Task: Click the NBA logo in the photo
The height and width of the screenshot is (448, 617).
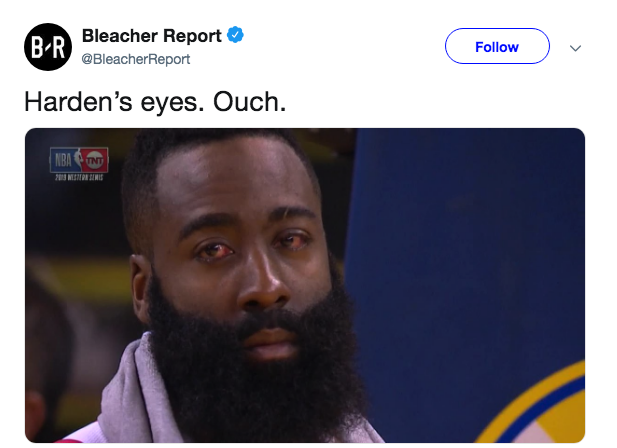Action: [x=62, y=158]
